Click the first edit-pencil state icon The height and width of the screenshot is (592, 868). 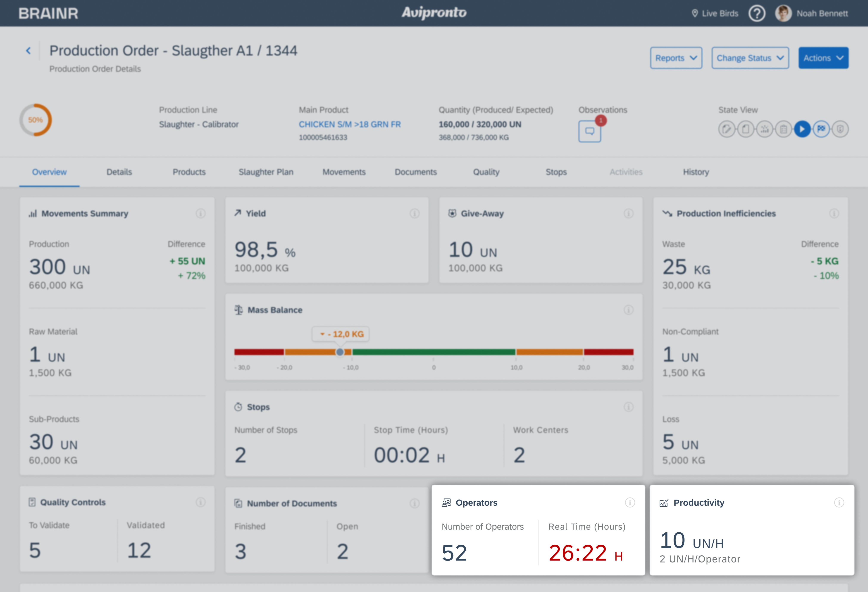pyautogui.click(x=727, y=129)
